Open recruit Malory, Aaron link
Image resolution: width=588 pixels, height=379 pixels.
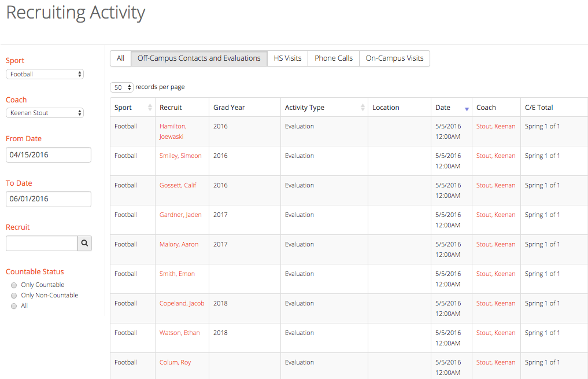coord(179,244)
